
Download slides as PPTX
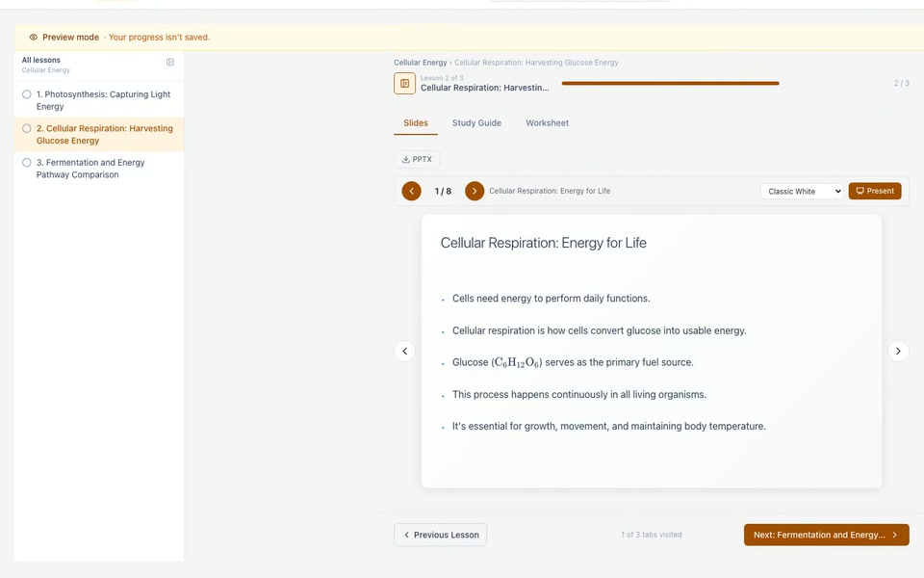click(417, 159)
